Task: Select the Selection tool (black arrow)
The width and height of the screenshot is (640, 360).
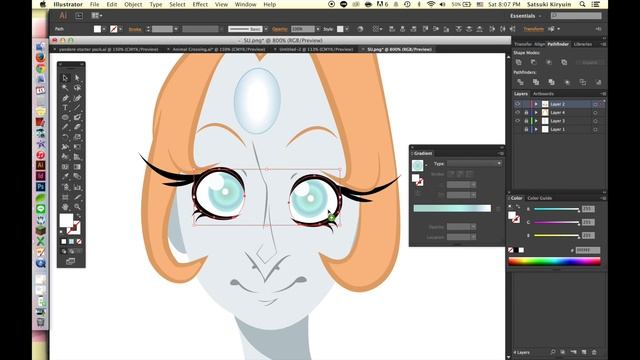Action: 65,78
